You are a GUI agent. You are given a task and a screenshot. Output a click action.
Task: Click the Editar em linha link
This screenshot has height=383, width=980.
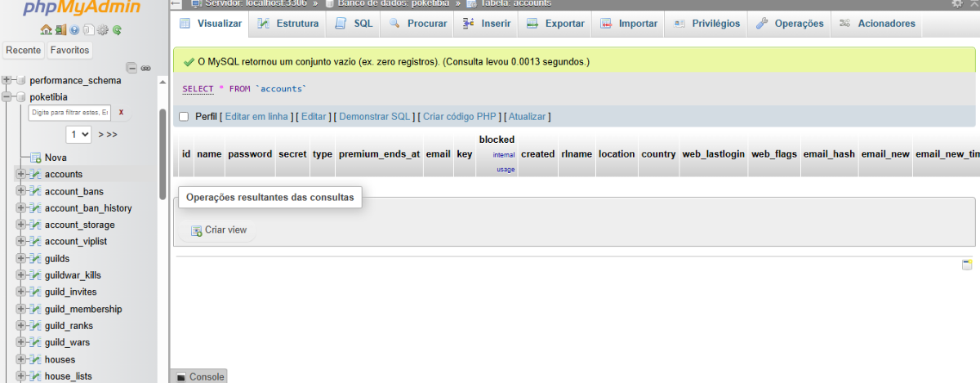[x=256, y=117]
